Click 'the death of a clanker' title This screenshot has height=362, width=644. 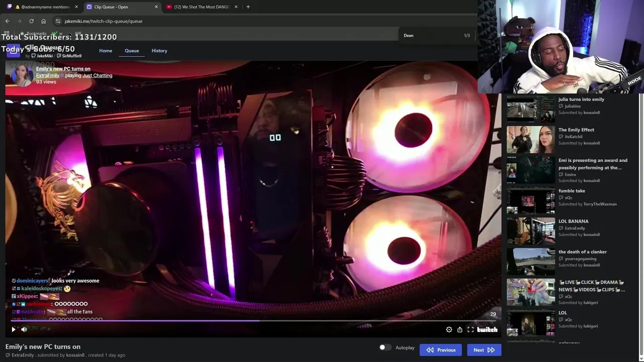(x=583, y=252)
